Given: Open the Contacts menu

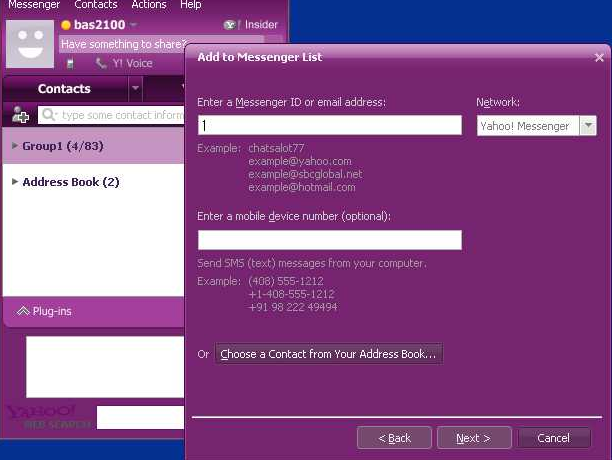Looking at the screenshot, I should pos(96,5).
